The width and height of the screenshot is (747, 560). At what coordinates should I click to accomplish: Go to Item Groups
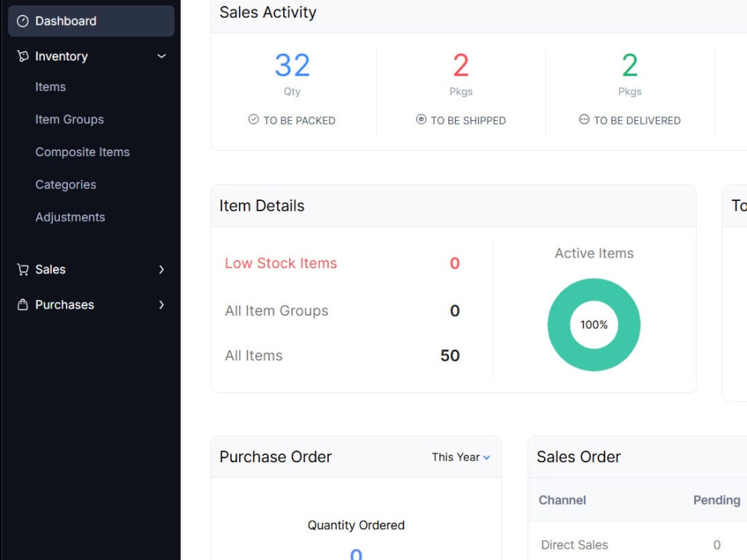pos(69,119)
